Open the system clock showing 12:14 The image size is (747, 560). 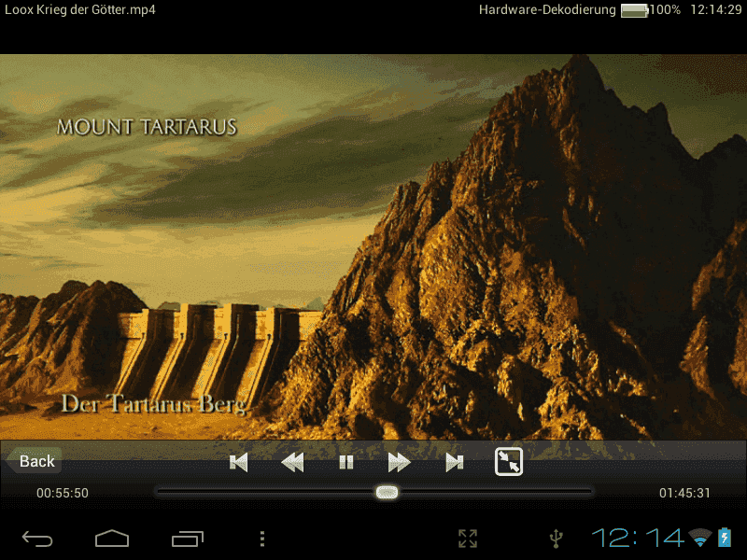[638, 539]
